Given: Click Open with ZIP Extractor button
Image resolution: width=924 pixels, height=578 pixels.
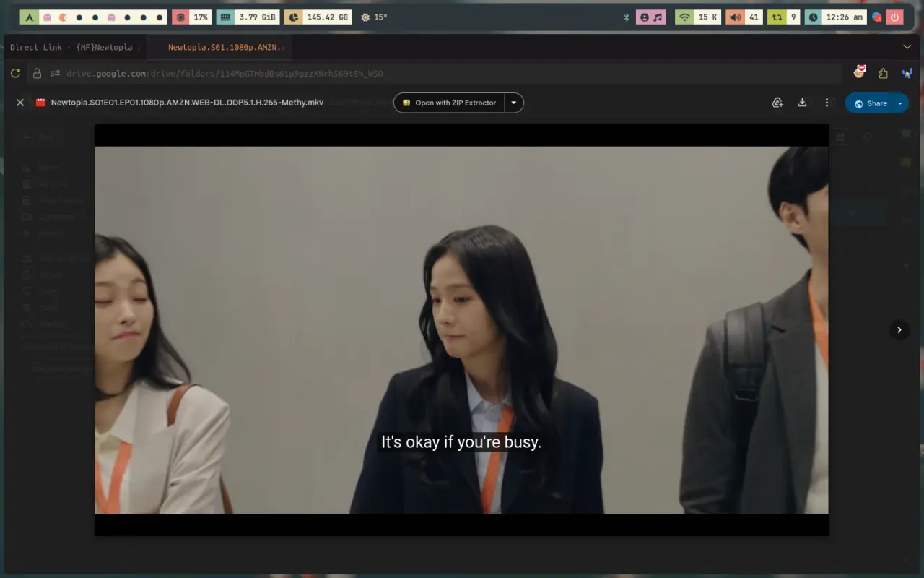Looking at the screenshot, I should point(449,103).
